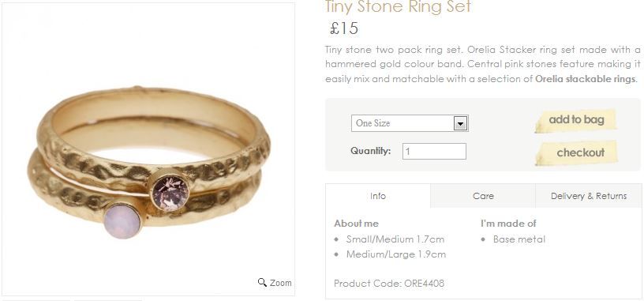Click the Tiny Stone Ring Set title
The image size is (644, 301).
click(x=398, y=7)
